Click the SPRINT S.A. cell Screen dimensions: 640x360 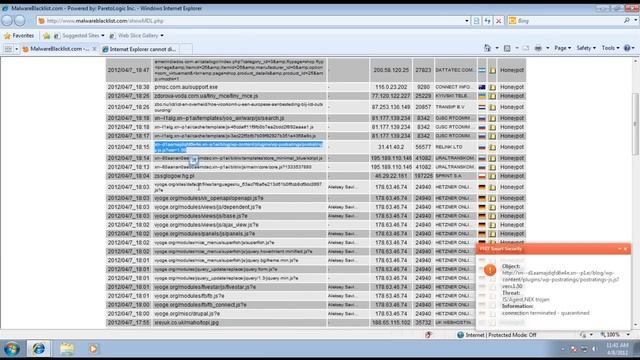455,176
